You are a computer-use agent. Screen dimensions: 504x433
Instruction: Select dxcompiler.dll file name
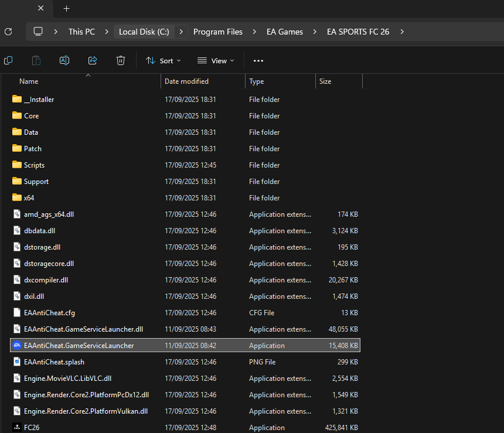click(46, 280)
